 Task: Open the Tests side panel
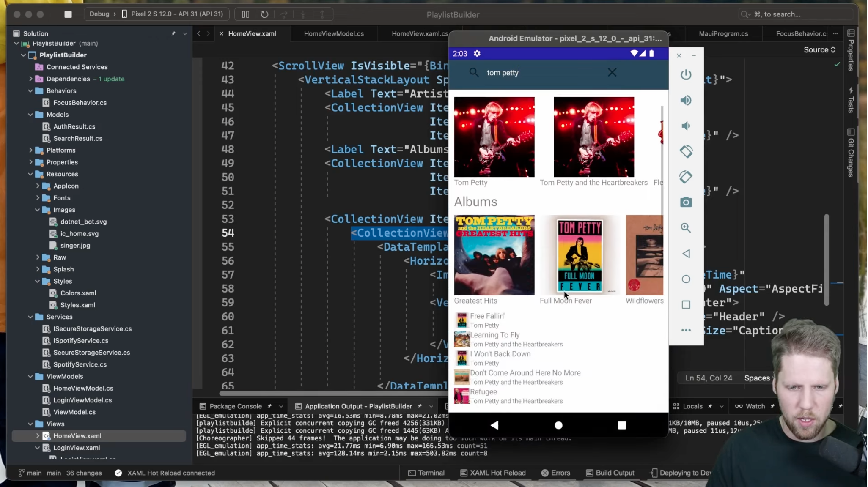pyautogui.click(x=851, y=100)
